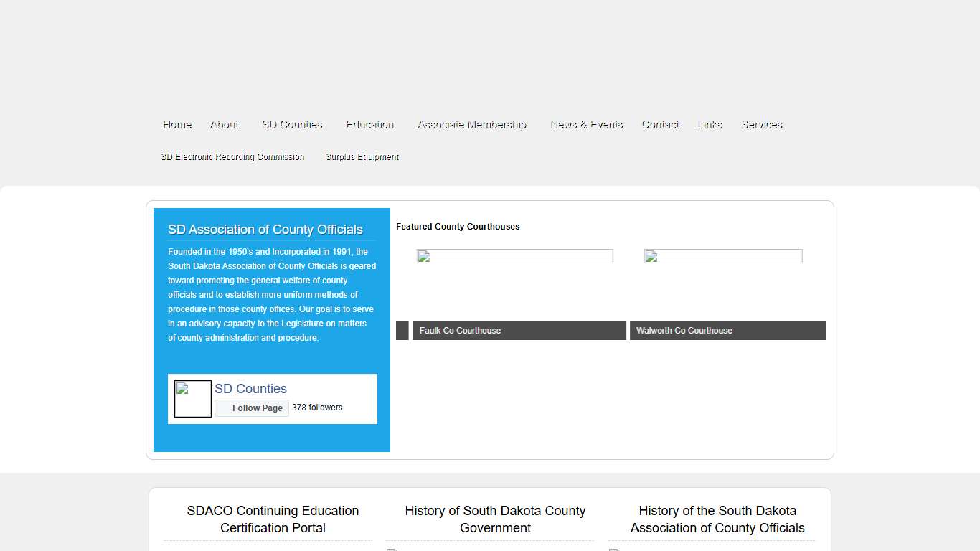Open the Education dropdown menu
The width and height of the screenshot is (980, 551).
pyautogui.click(x=369, y=124)
